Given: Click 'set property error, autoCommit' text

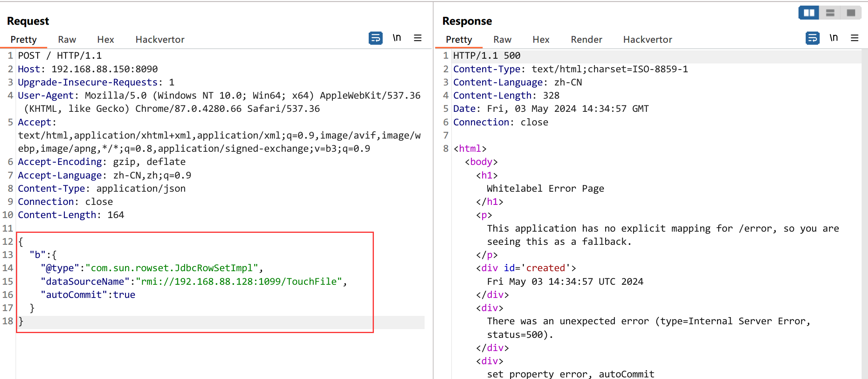Looking at the screenshot, I should 571,374.
